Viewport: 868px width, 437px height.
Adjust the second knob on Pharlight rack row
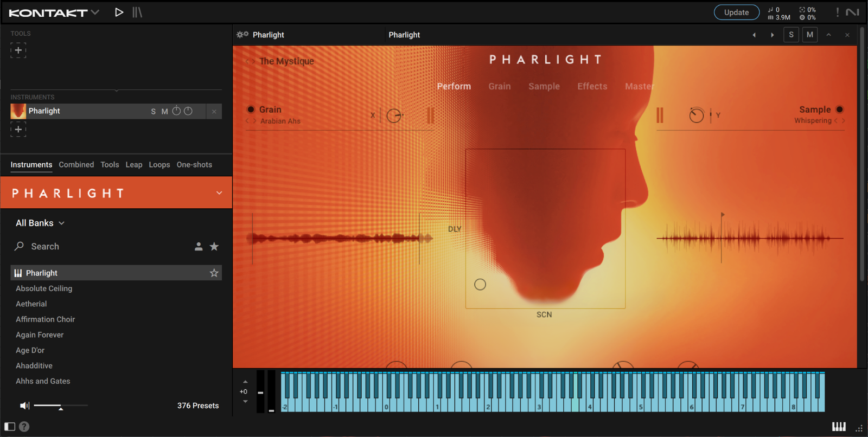[x=188, y=111]
